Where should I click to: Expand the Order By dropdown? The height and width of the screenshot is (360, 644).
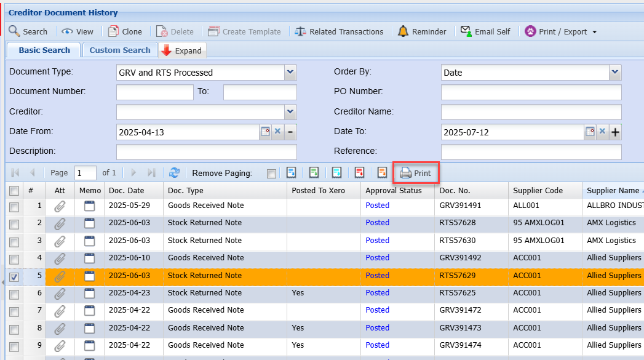(615, 72)
